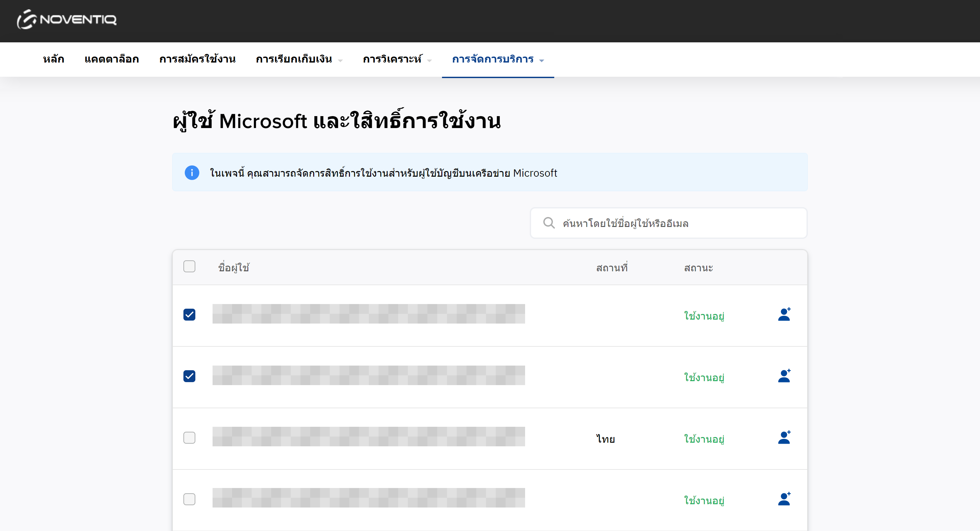Open the การสมัครใช้งาน page link

[197, 59]
